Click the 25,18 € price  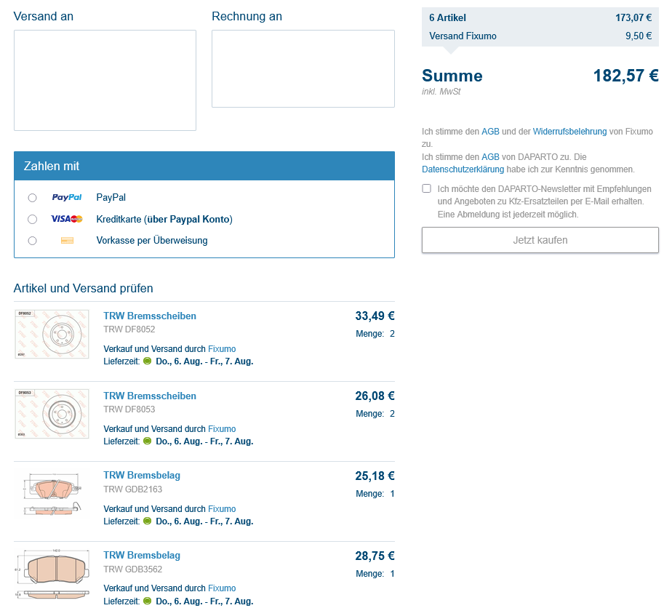click(x=375, y=476)
